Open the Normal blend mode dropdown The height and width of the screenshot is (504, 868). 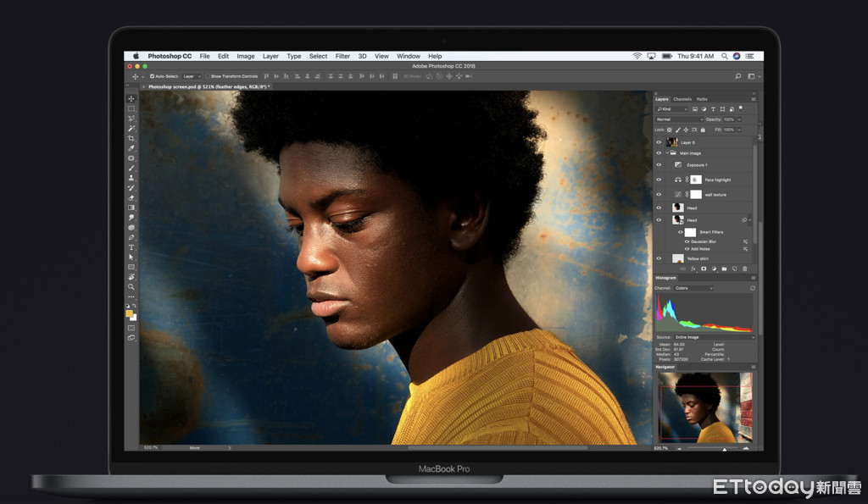[x=679, y=119]
